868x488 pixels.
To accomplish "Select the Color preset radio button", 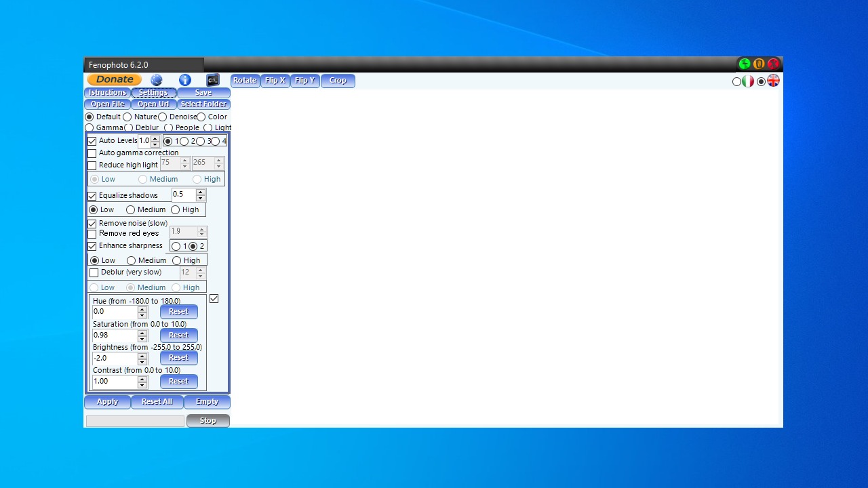I will pyautogui.click(x=201, y=117).
